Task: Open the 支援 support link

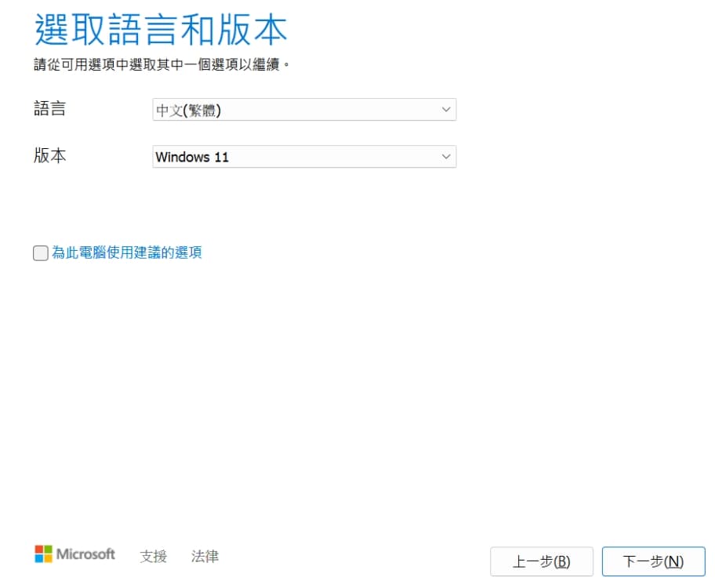Action: 153,556
